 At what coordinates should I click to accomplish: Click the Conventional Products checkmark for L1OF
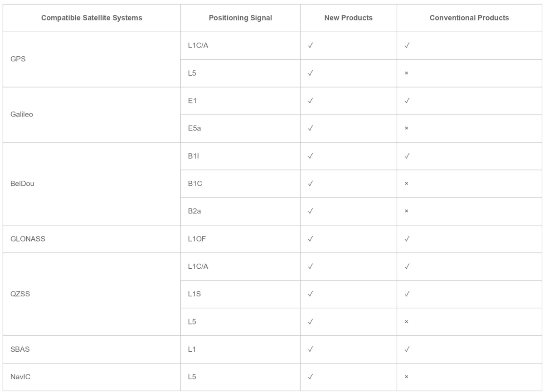[x=407, y=239]
